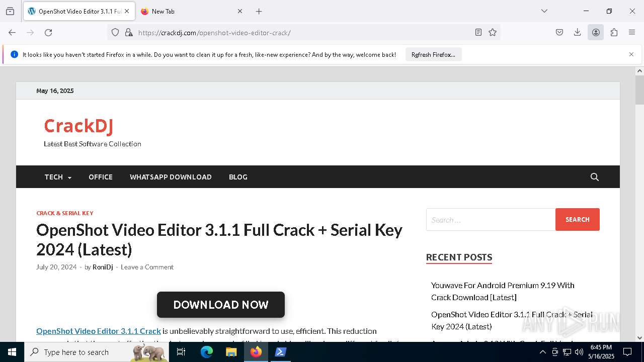Click the URL address bar
This screenshot has height=362, width=644.
tap(304, 33)
